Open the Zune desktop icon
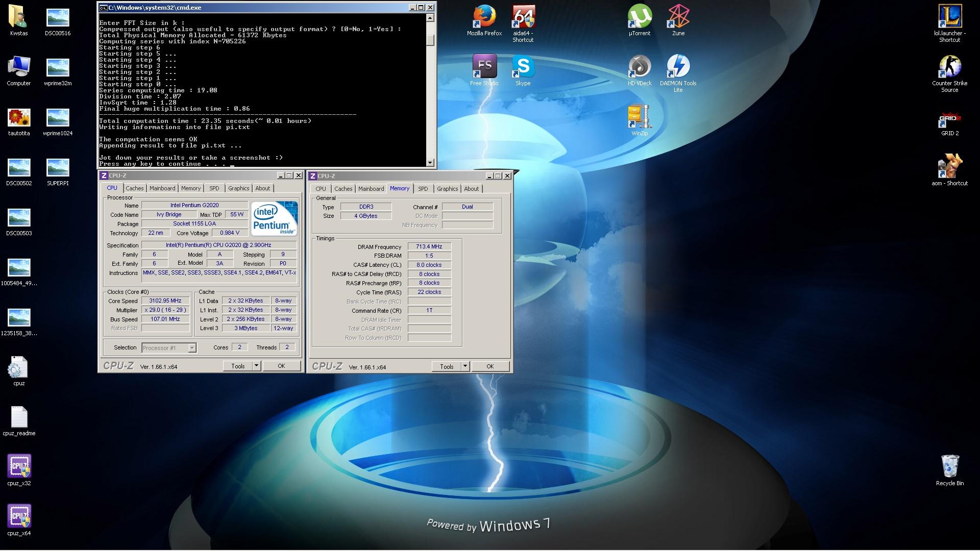This screenshot has height=551, width=980. coord(678,20)
